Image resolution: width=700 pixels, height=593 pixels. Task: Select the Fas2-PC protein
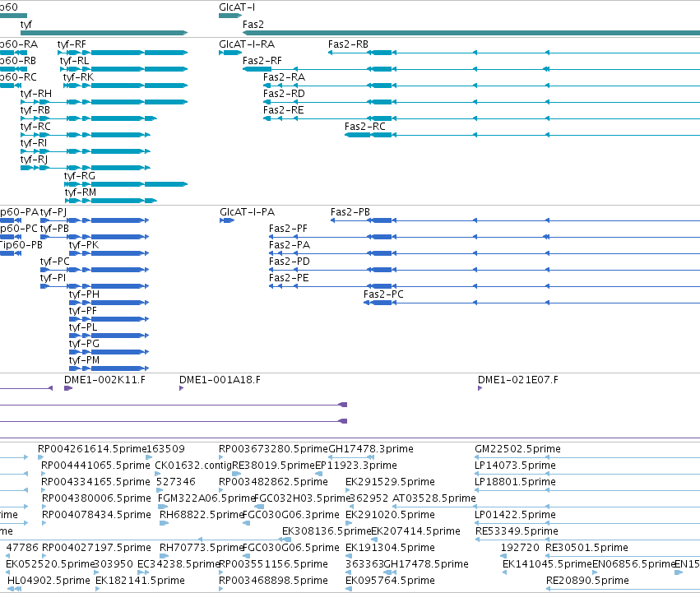point(531,303)
